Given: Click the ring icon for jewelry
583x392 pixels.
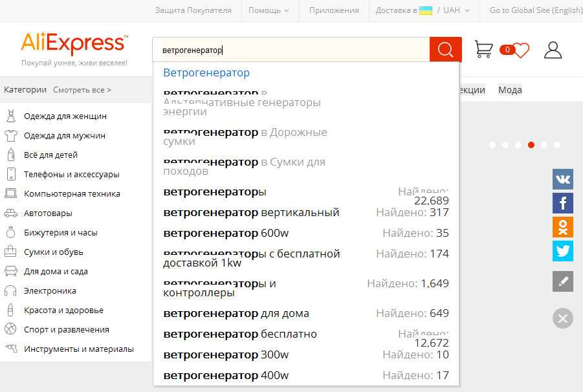Looking at the screenshot, I should (11, 232).
